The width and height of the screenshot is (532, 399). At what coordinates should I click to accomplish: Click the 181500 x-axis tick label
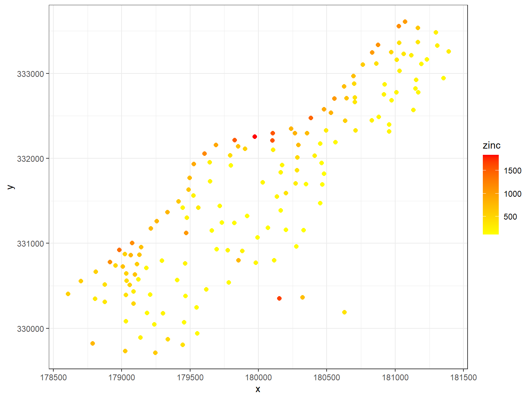tap(463, 378)
